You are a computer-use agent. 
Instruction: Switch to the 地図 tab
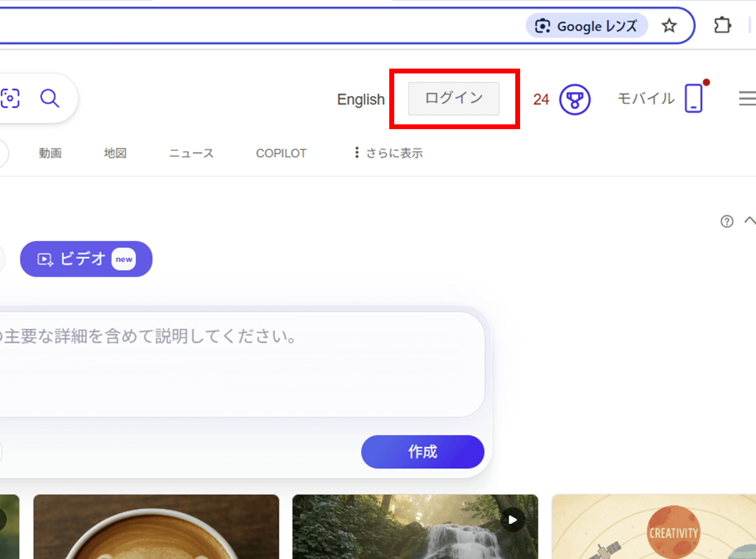point(115,153)
